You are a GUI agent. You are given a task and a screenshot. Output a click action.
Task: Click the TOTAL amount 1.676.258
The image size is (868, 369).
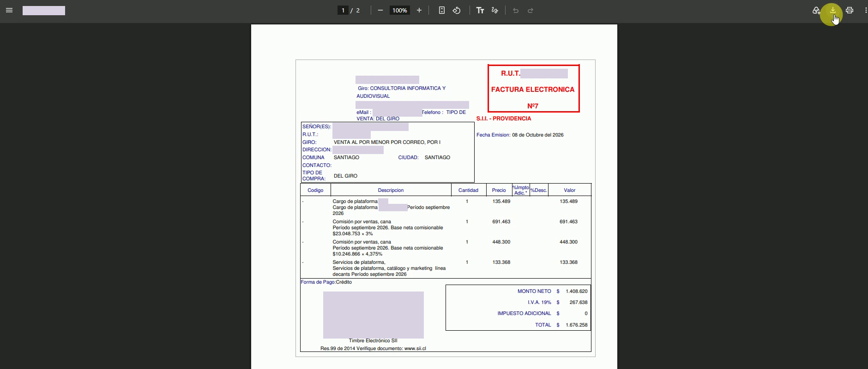577,325
